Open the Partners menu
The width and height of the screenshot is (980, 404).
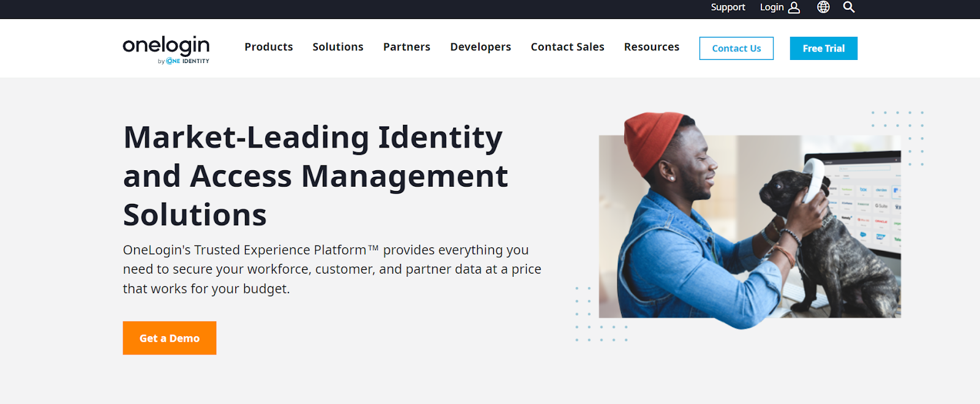(x=407, y=47)
